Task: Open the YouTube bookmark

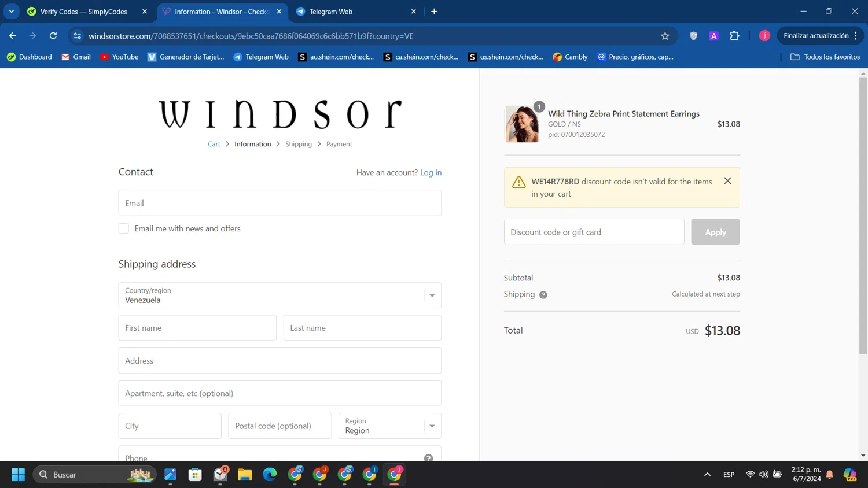Action: [x=119, y=57]
